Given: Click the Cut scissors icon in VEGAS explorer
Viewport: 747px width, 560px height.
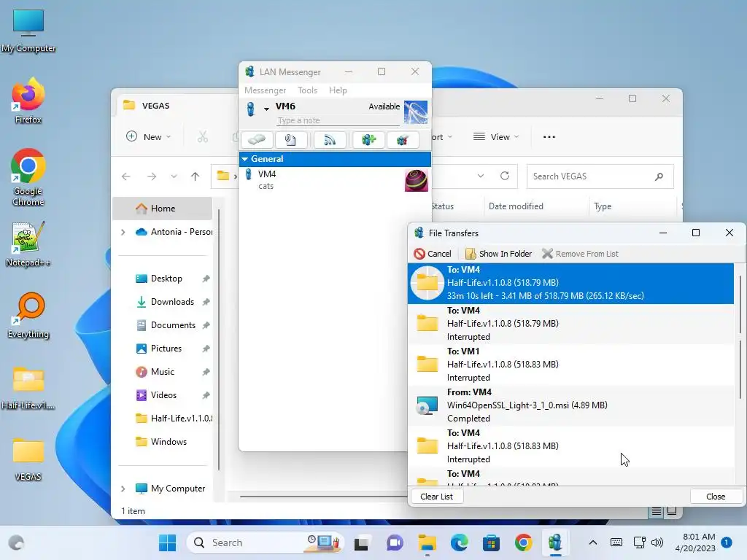Looking at the screenshot, I should tap(203, 136).
